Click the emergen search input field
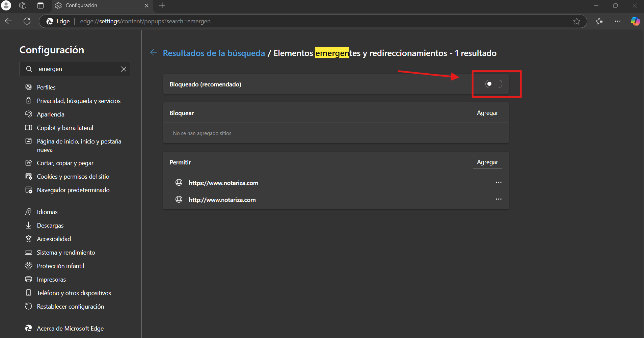This screenshot has width=644, height=338. tap(75, 69)
